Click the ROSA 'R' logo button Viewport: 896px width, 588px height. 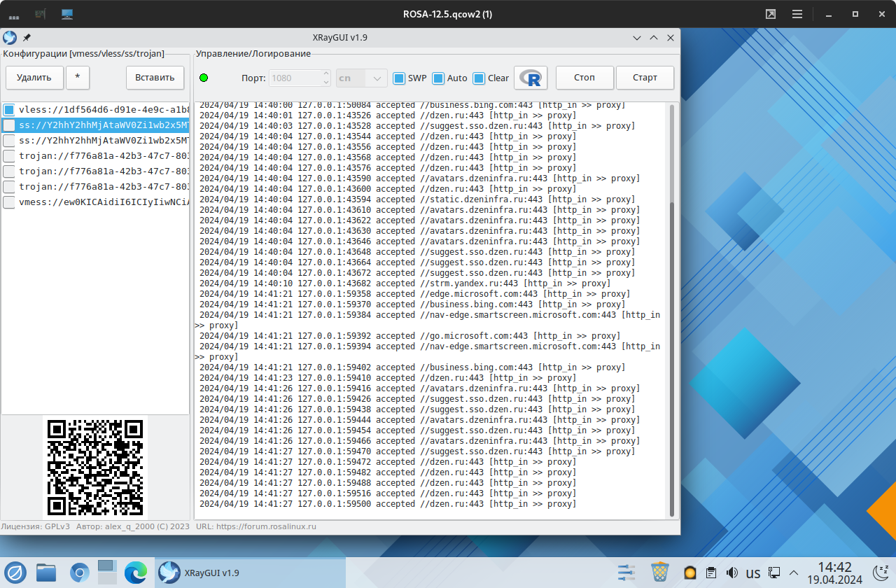(531, 78)
